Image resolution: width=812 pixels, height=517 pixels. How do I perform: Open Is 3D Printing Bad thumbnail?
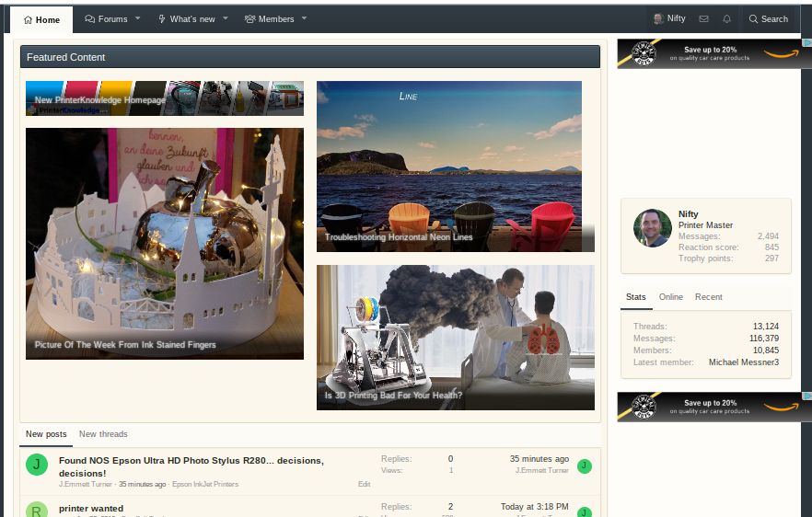[455, 337]
